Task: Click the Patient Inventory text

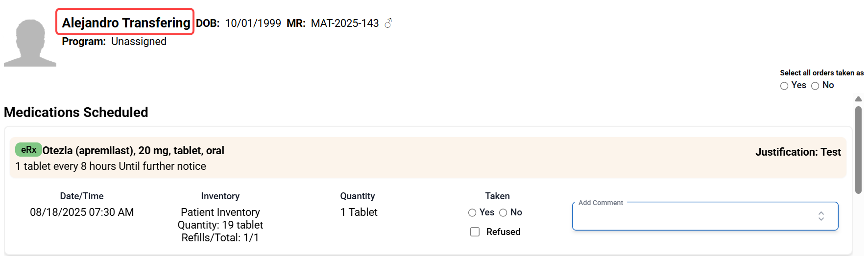Action: pos(220,212)
